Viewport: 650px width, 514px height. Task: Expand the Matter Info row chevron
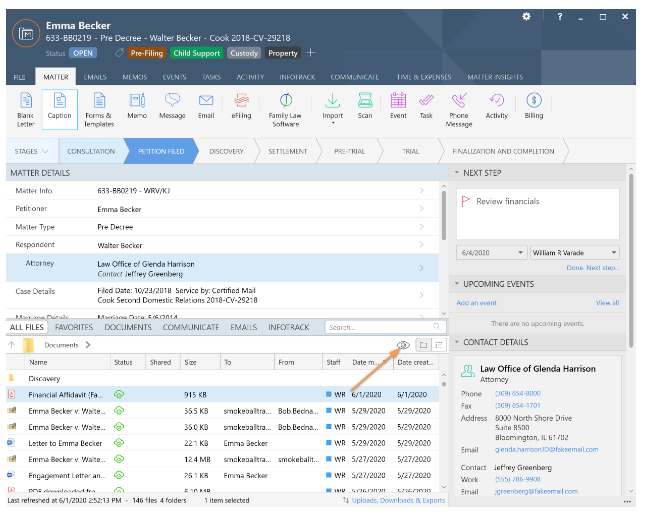[x=422, y=190]
